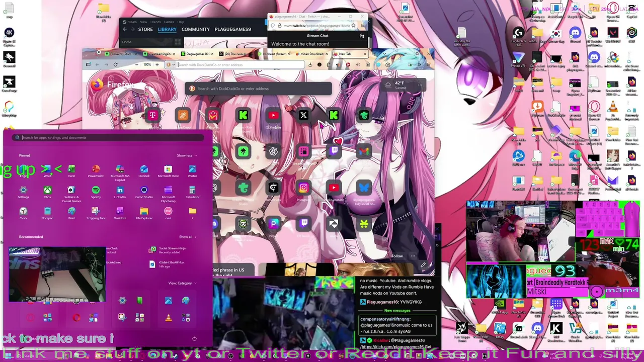Viewport: 644px width, 362px height.
Task: Go to Steam STORE tab
Action: [x=145, y=29]
